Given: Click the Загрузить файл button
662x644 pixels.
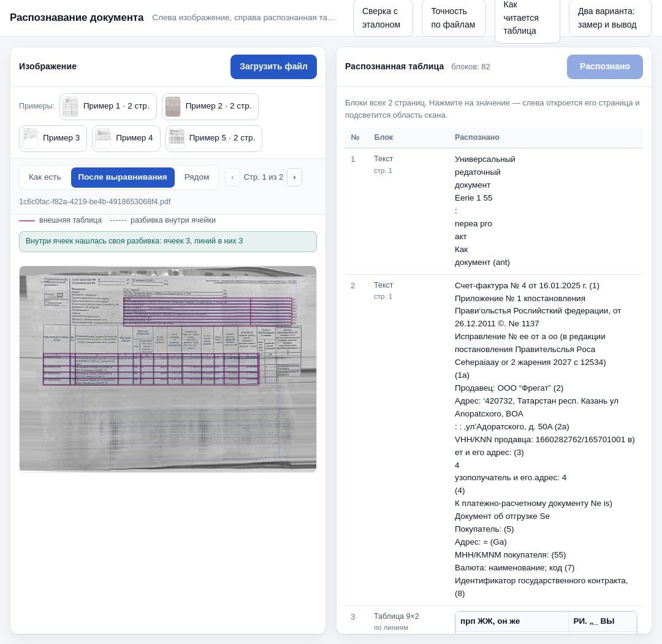Looking at the screenshot, I should (273, 67).
